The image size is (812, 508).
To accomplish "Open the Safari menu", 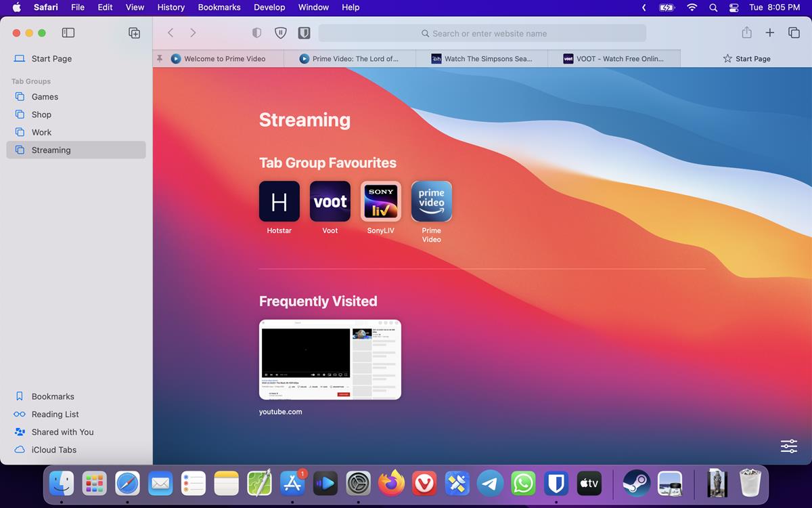I will (46, 7).
